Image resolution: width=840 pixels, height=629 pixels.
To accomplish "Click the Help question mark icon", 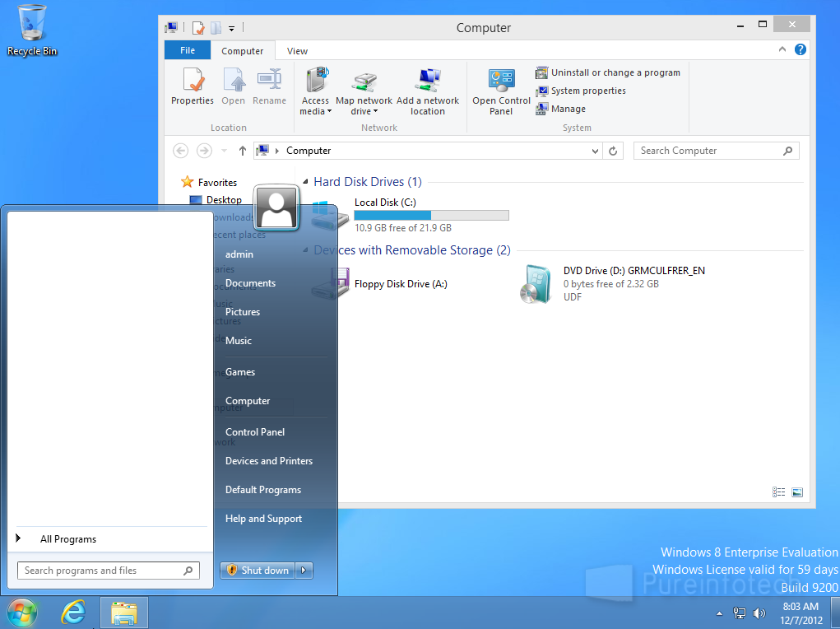I will (x=801, y=49).
